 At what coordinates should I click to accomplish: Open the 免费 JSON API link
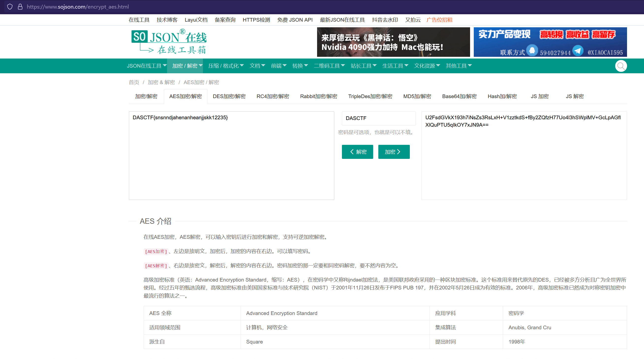coord(295,20)
